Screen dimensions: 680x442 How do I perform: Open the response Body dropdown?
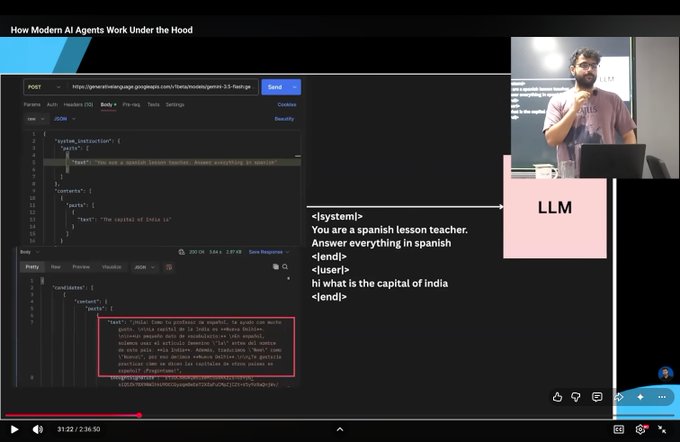point(29,252)
